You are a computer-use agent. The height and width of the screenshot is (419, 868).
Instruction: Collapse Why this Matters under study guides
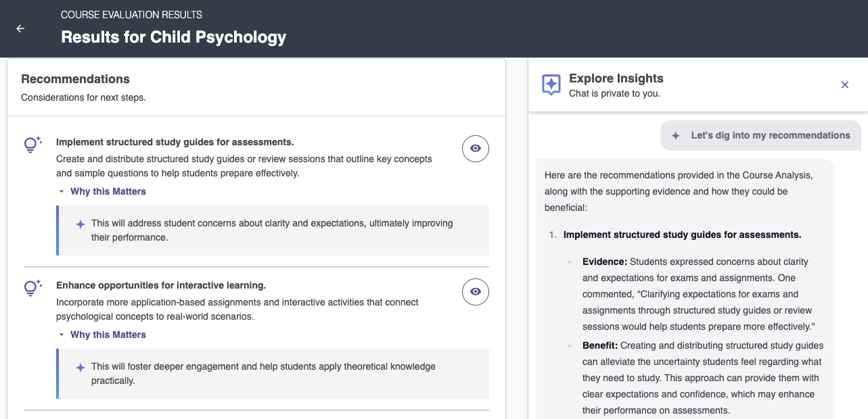tap(102, 191)
